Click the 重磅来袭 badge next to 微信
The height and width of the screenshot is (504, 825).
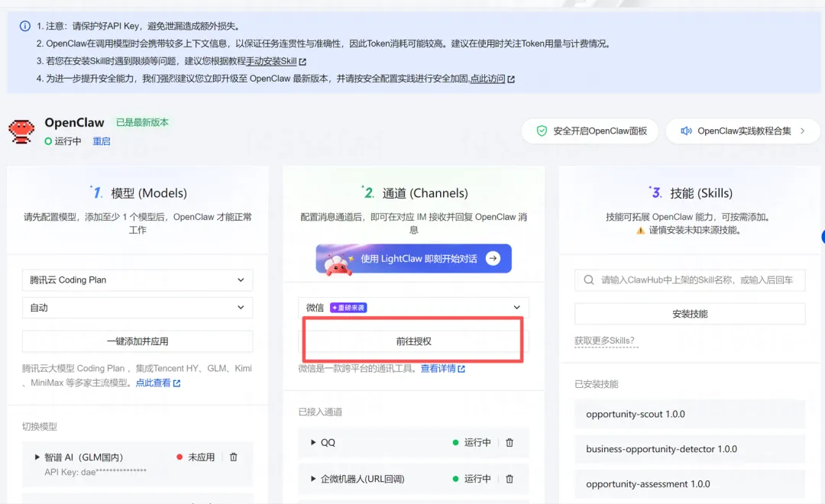[348, 308]
